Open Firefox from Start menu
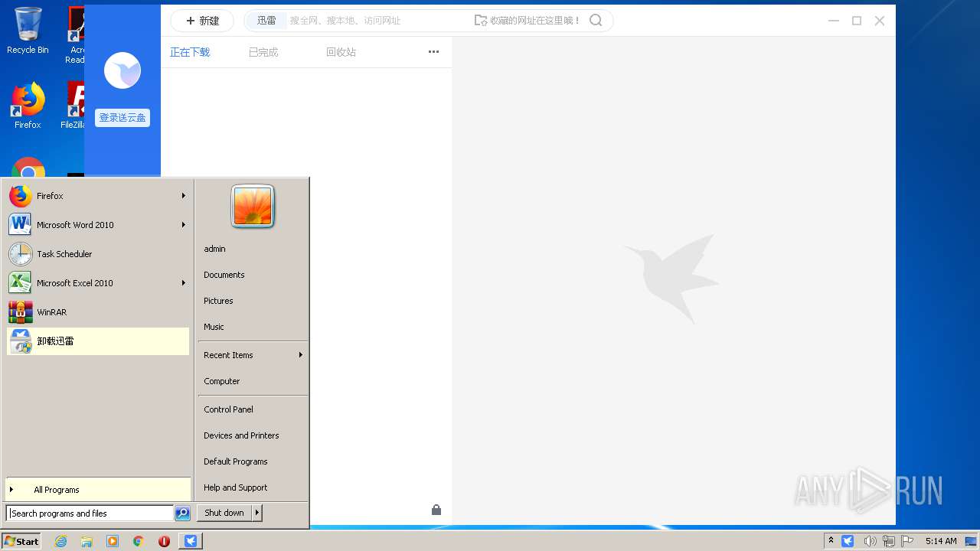The image size is (980, 551). pyautogui.click(x=98, y=196)
